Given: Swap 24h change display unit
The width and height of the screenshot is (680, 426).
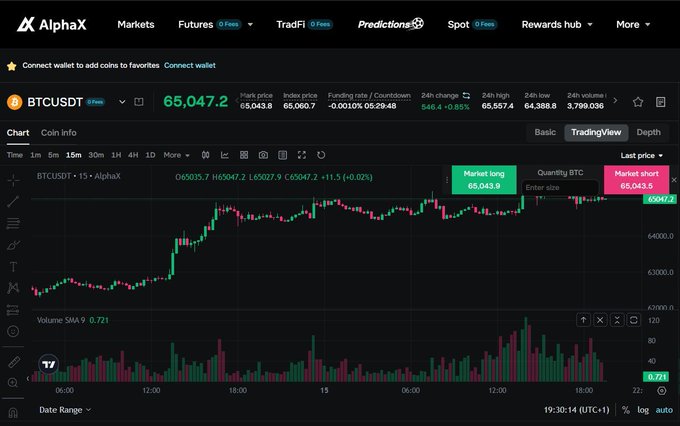Looking at the screenshot, I should tap(466, 95).
